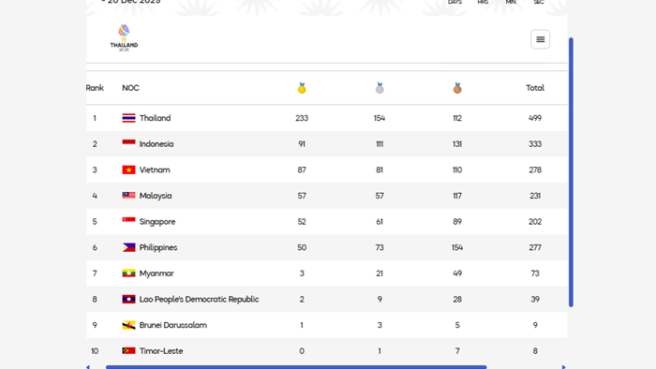This screenshot has height=369, width=656.
Task: Click the Vietnam flag icon
Action: [129, 170]
